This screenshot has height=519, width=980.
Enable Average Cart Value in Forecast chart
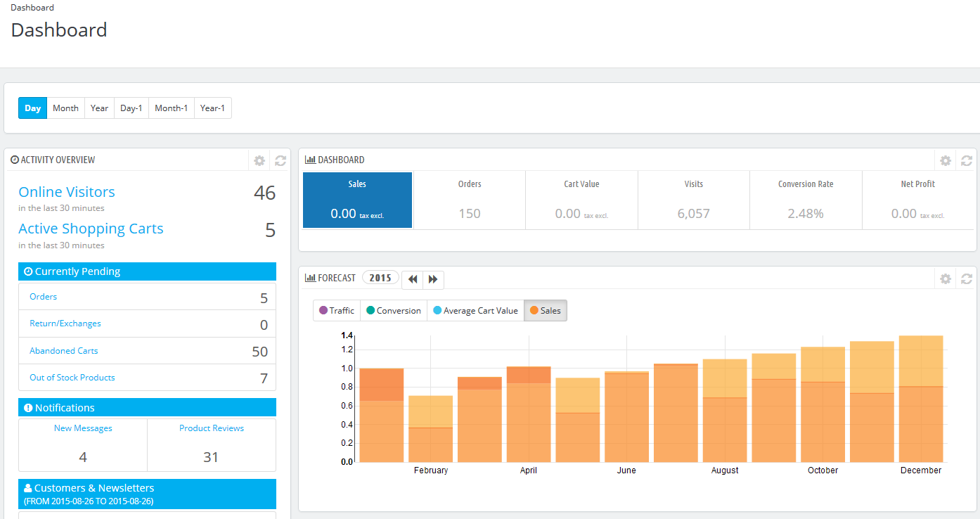pyautogui.click(x=475, y=310)
